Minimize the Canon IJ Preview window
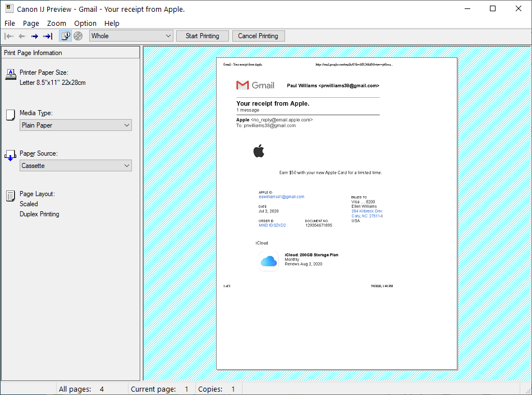This screenshot has width=532, height=395. [467, 9]
